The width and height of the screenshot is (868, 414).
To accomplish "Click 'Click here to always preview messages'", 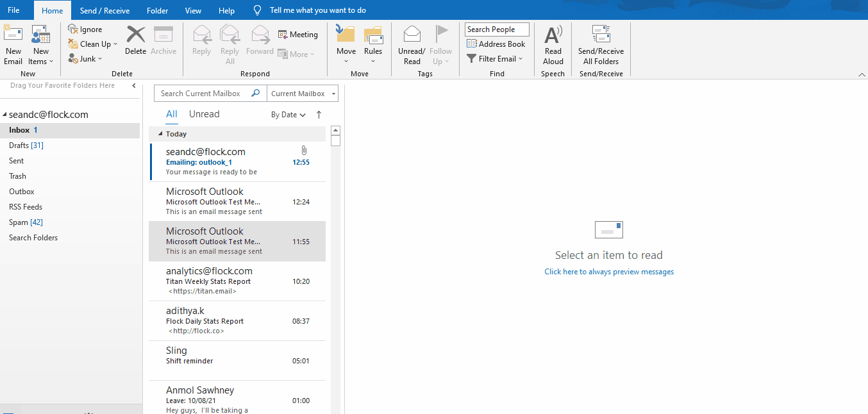I will 609,272.
